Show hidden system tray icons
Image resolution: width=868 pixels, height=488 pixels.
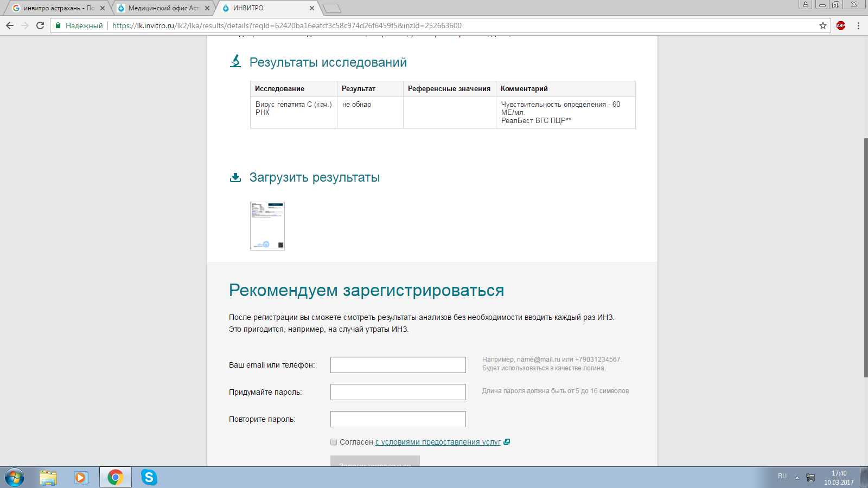[x=797, y=478]
